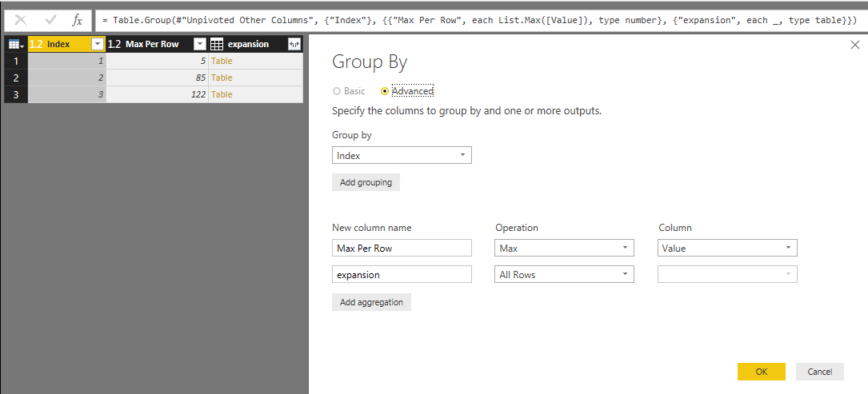Select row number 1 header

(x=16, y=61)
